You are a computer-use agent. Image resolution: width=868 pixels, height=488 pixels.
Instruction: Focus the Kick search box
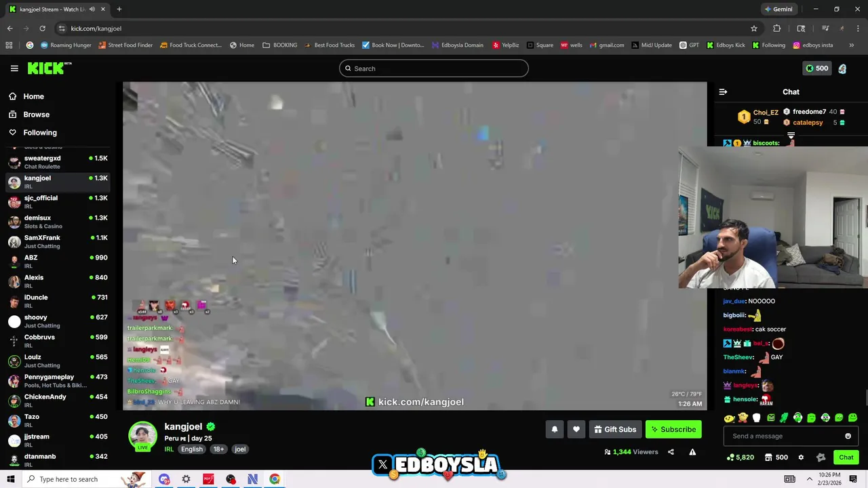[434, 68]
